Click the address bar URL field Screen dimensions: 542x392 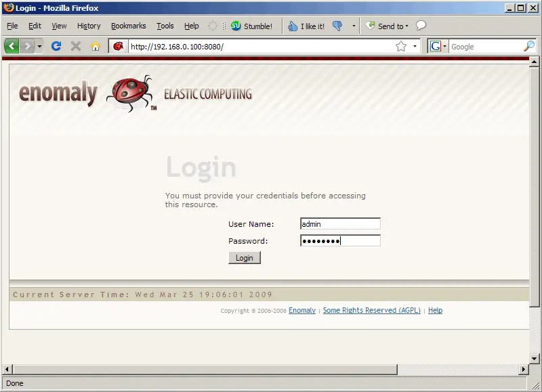[262, 46]
